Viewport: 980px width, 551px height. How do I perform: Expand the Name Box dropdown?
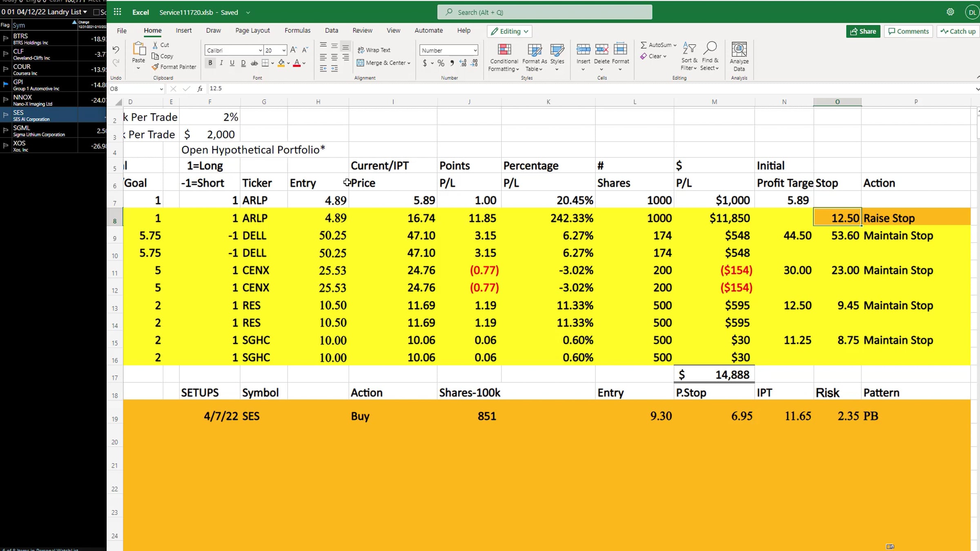click(x=161, y=89)
